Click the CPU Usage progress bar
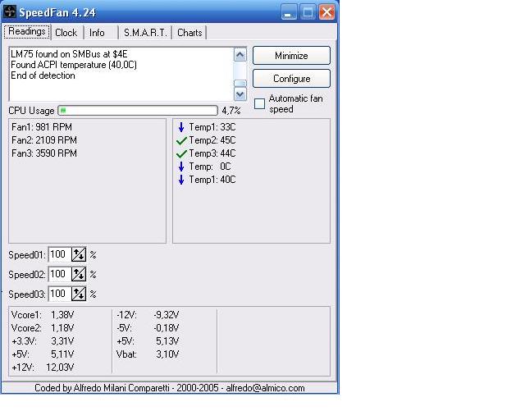This screenshot has height=420, width=525. [138, 110]
